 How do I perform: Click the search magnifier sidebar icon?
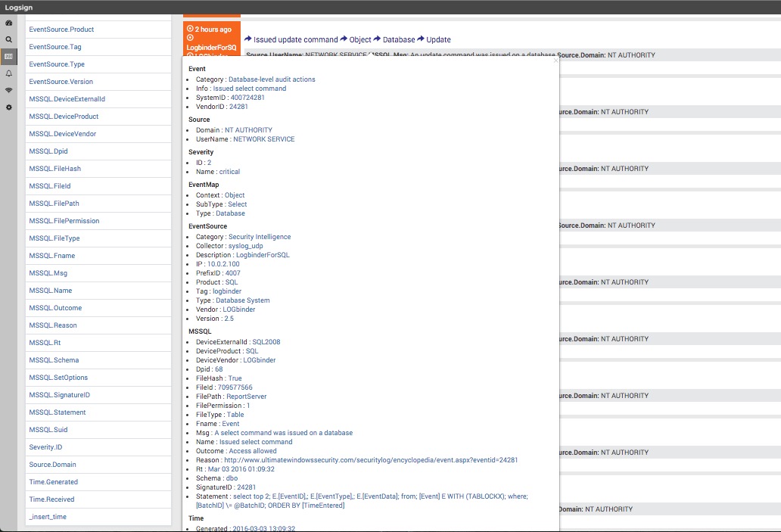coord(9,39)
